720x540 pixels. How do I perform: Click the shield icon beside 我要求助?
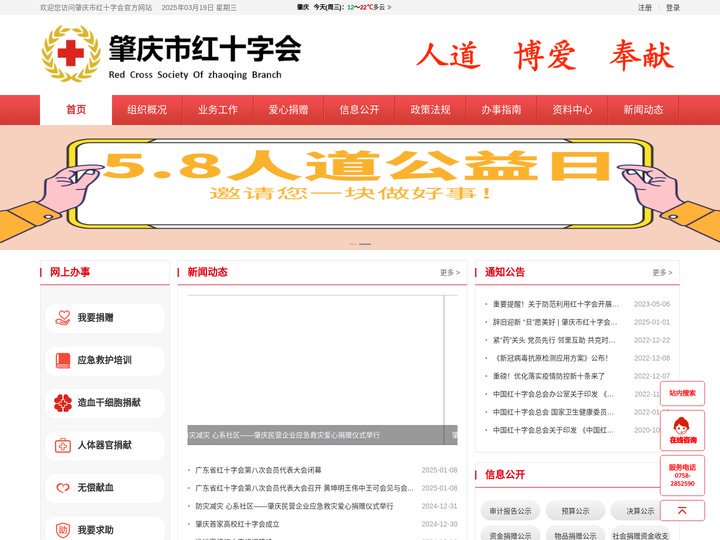point(63,530)
